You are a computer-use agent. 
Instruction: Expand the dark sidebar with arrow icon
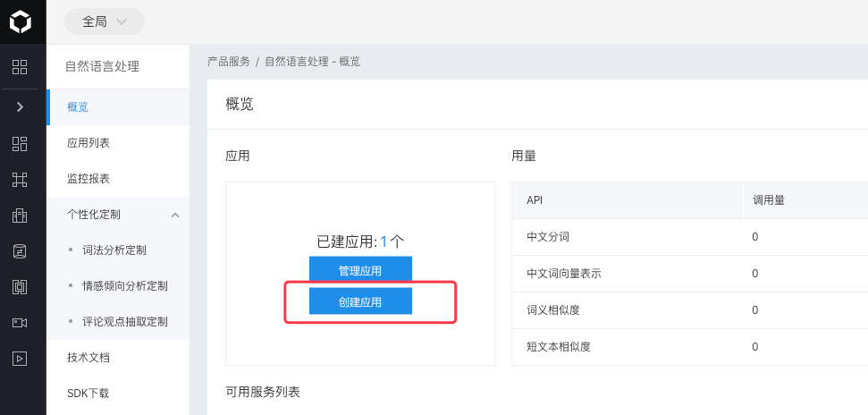(20, 107)
